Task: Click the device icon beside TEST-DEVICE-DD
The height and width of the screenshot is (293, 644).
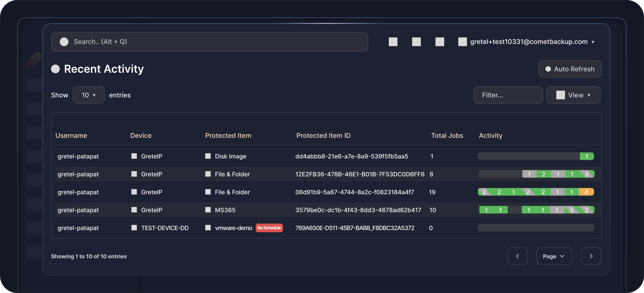Action: coord(134,228)
